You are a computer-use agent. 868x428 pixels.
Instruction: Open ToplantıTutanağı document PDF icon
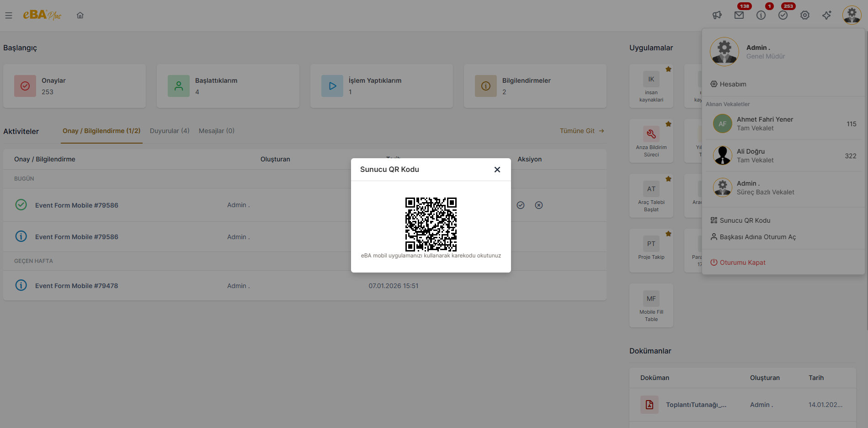[649, 405]
